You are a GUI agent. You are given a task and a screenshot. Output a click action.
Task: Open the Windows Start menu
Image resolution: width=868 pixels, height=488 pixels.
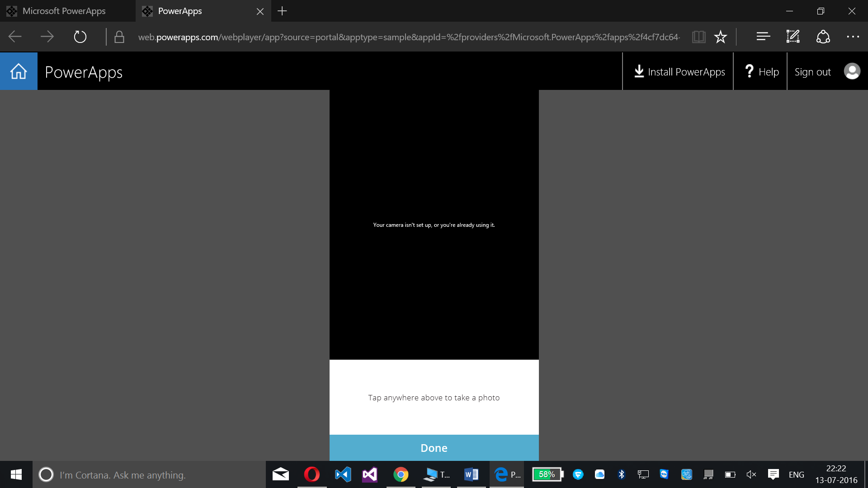[16, 474]
